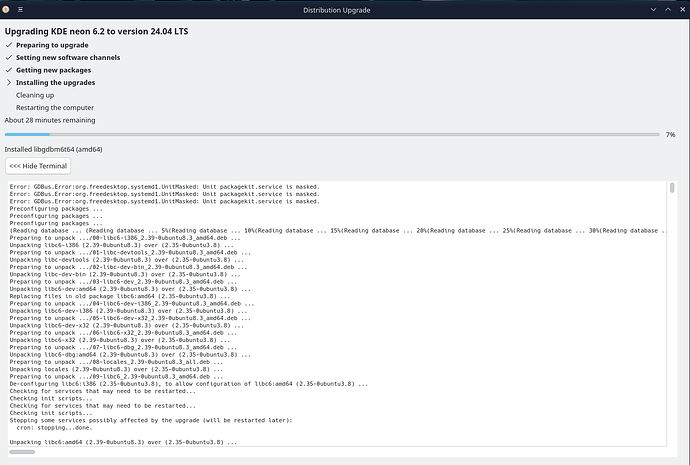690x465 pixels.
Task: Click the checkmark beside Getting new packages
Action: (9, 70)
